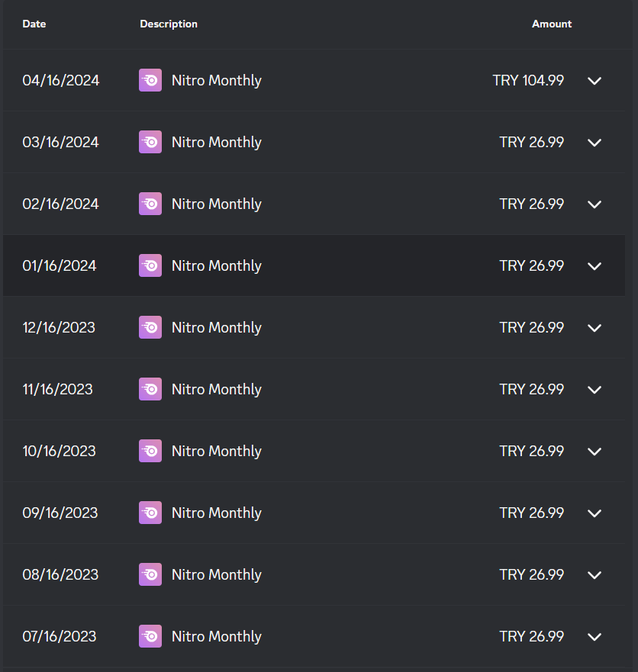Image resolution: width=638 pixels, height=672 pixels.
Task: Click the Amount column header
Action: click(551, 24)
